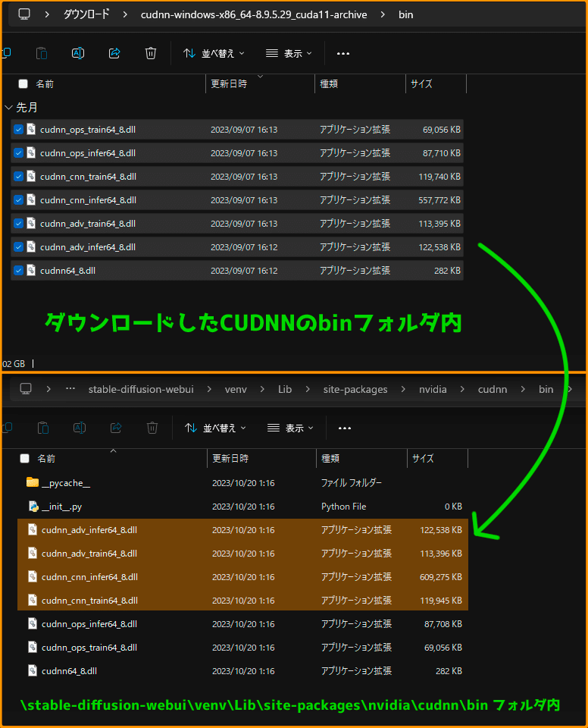Click the __pycache__ folder icon
588x728 pixels.
(33, 482)
